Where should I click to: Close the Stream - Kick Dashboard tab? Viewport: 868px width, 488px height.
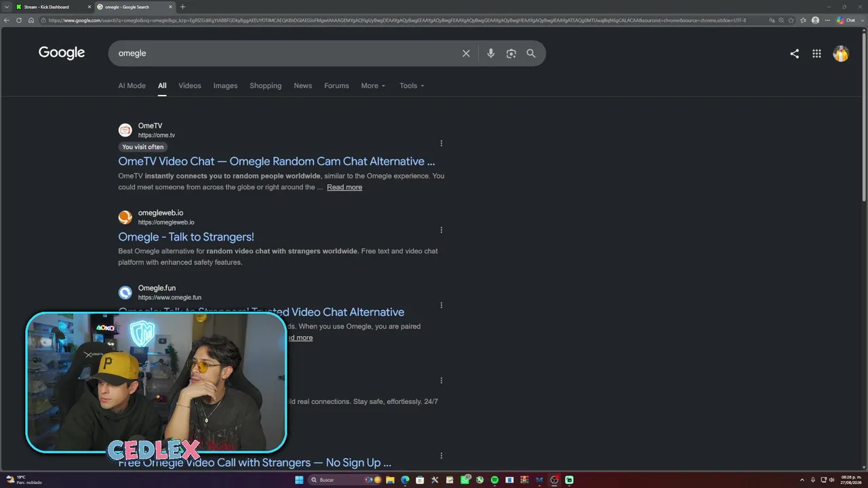tap(89, 7)
